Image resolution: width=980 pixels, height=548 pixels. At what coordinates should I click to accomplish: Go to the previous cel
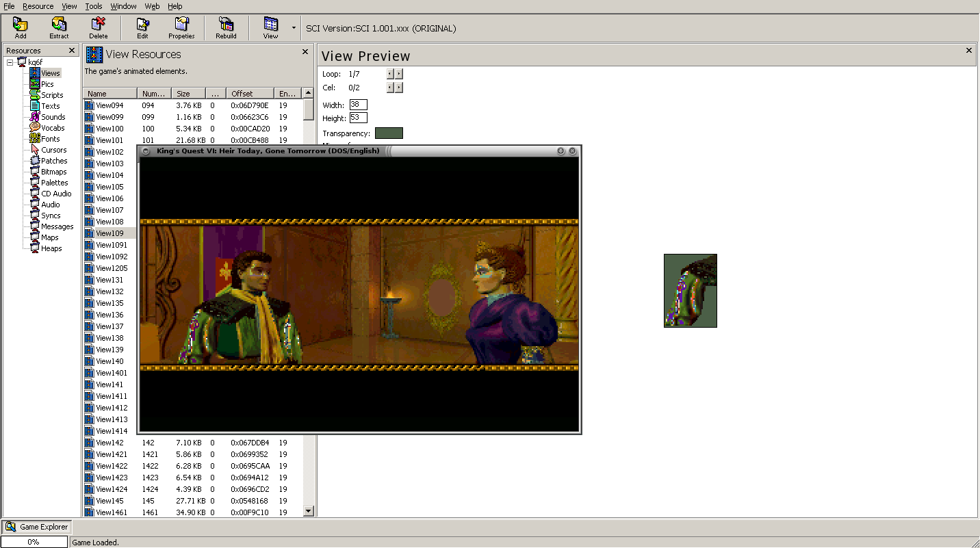point(390,88)
